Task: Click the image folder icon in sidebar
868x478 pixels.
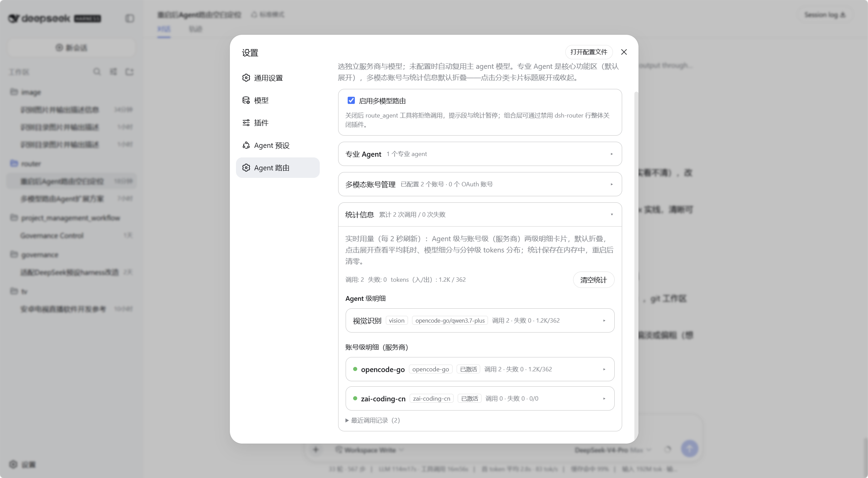Action: pyautogui.click(x=14, y=92)
